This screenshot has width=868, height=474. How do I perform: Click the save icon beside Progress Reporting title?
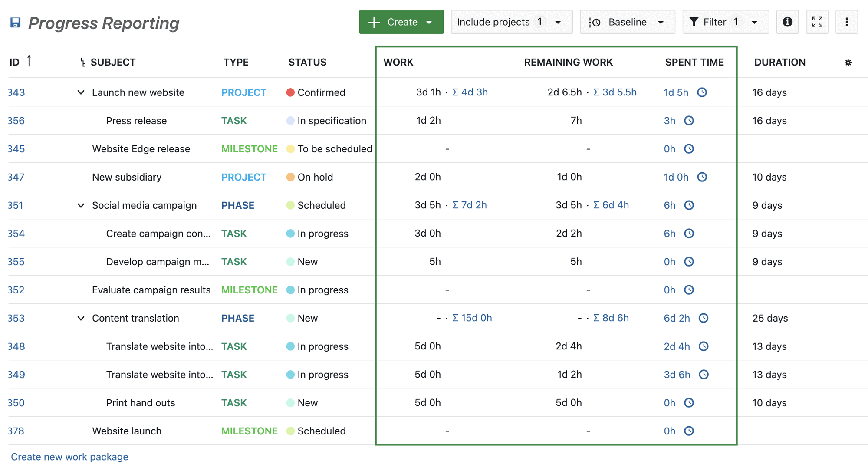[16, 23]
